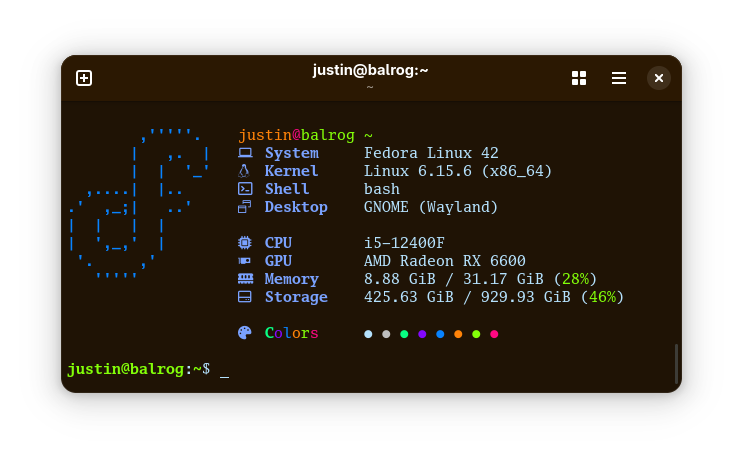Click the 'Linux 6.15.6 (x86_64)' text

458,171
